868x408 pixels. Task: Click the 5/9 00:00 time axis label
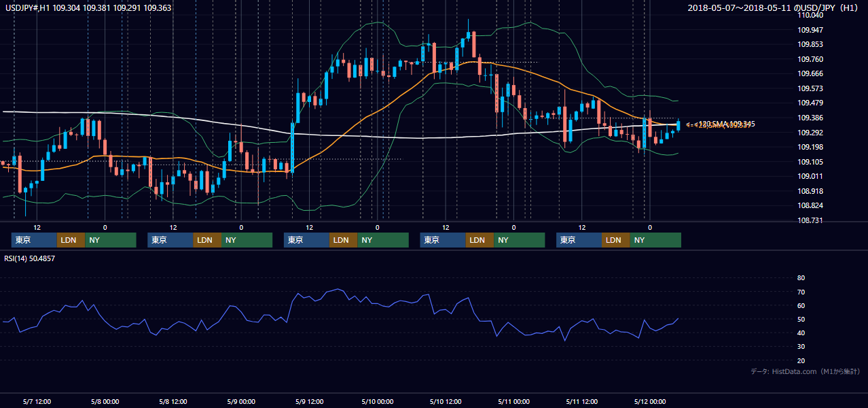(241, 401)
